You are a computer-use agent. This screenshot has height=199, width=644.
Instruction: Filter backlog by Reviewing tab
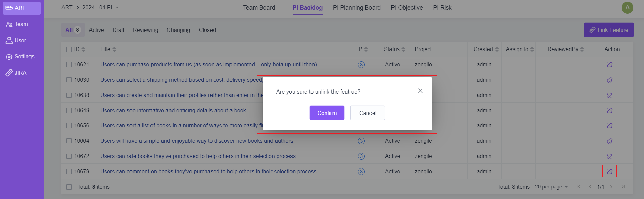point(145,30)
